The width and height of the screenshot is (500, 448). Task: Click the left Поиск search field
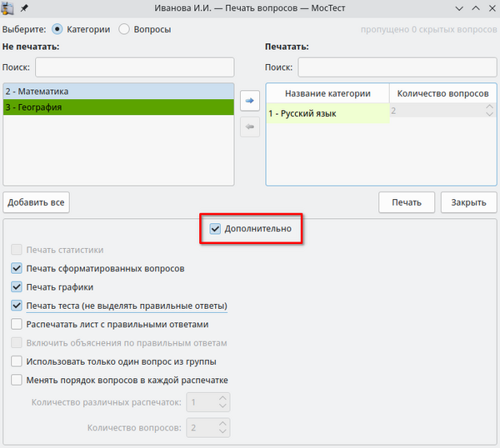pos(134,67)
